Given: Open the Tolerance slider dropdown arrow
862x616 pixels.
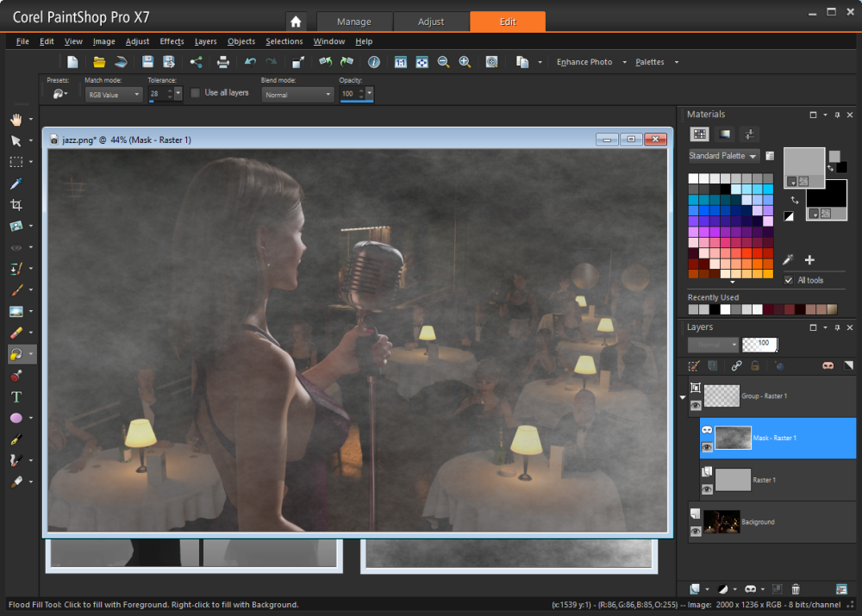Looking at the screenshot, I should (178, 93).
